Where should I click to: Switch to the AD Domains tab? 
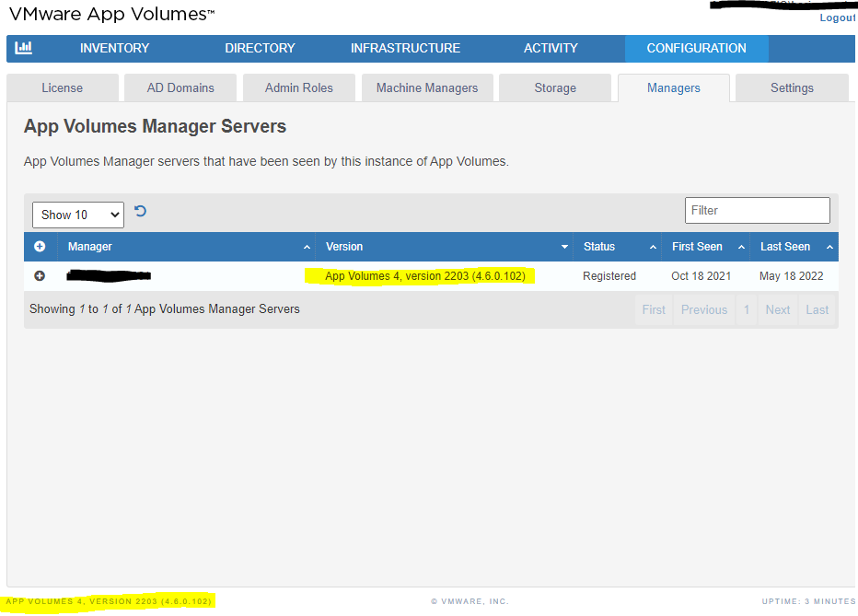click(180, 88)
